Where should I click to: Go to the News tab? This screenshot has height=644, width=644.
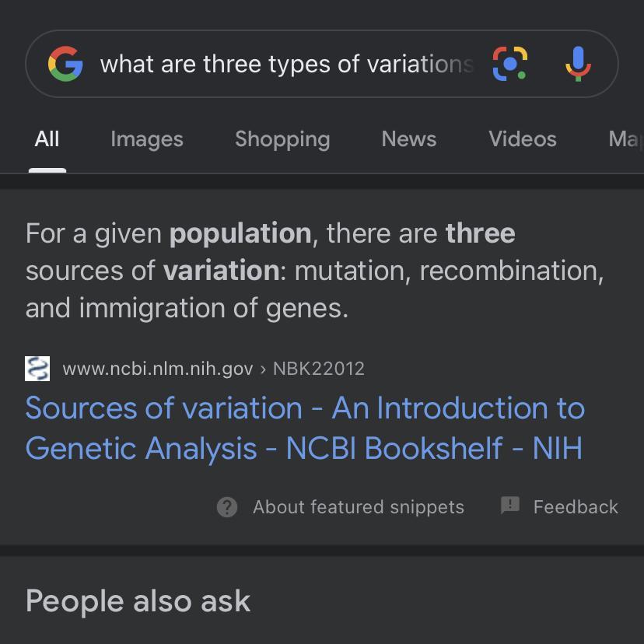pos(409,139)
